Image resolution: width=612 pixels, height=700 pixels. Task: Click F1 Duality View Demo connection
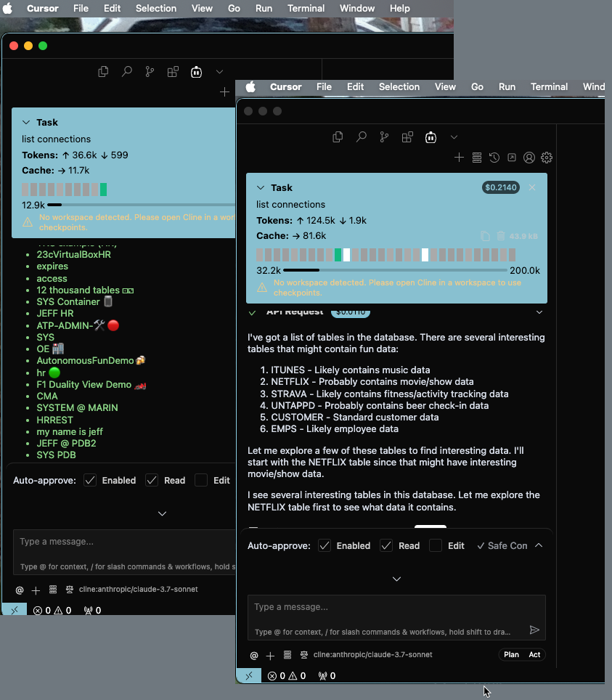tap(91, 385)
